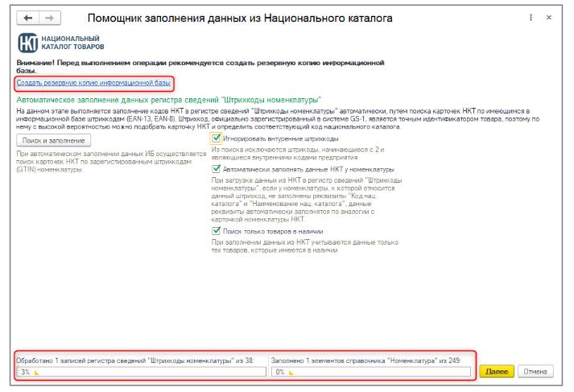Click marker icon in Номенклатура progress field
Viewport: 574px width, 392px height.
[x=291, y=373]
